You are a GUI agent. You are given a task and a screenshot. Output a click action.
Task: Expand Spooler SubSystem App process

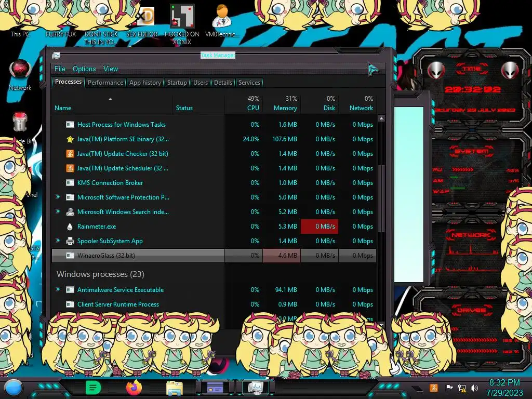click(x=58, y=241)
